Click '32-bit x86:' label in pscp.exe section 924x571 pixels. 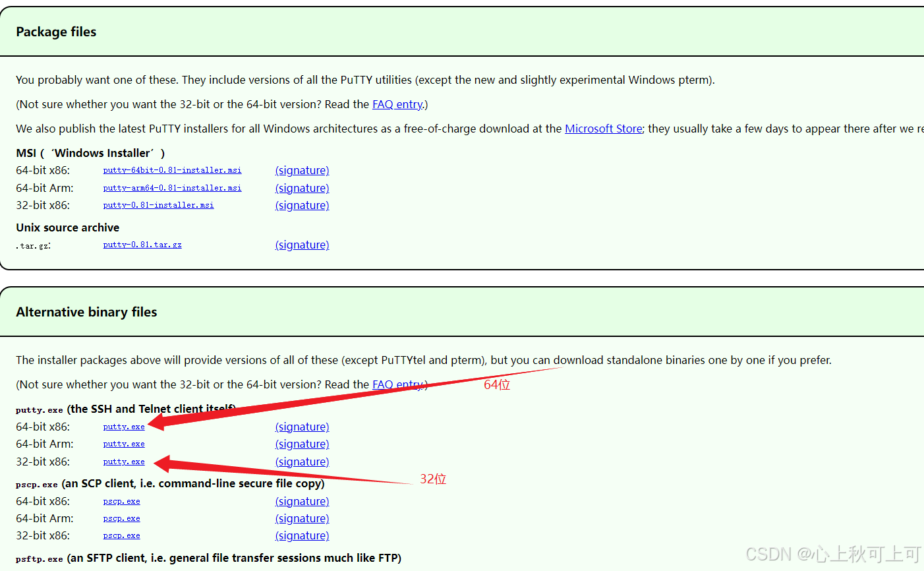pyautogui.click(x=43, y=535)
